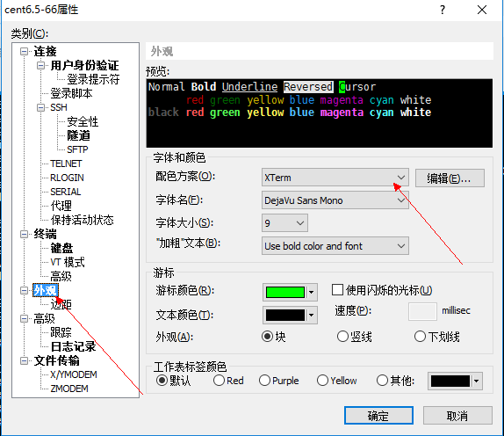Close the cent6.5-66 properties dialog
Viewport: 504px width, 436px height.
point(482,10)
